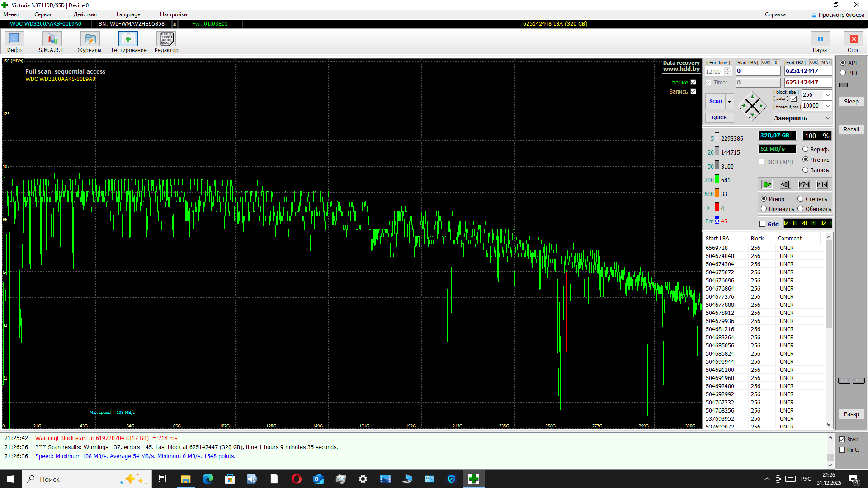Click the reverse scan arrow button
This screenshot has height=488, width=868.
(x=785, y=184)
